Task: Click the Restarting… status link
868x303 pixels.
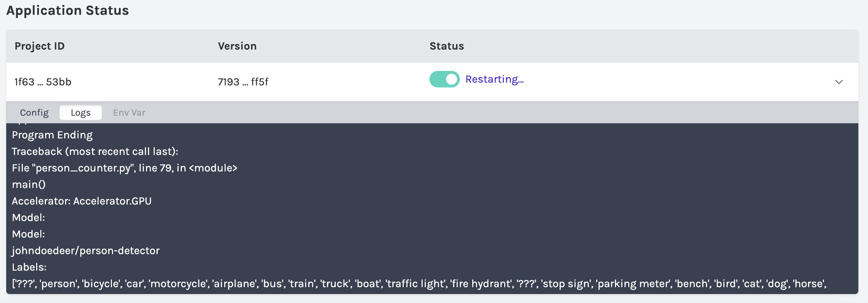Action: [x=494, y=79]
